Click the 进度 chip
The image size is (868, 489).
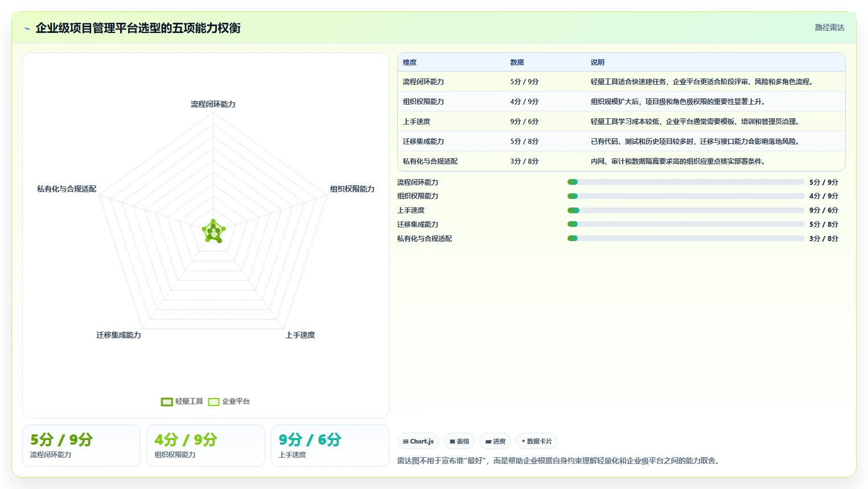[495, 441]
